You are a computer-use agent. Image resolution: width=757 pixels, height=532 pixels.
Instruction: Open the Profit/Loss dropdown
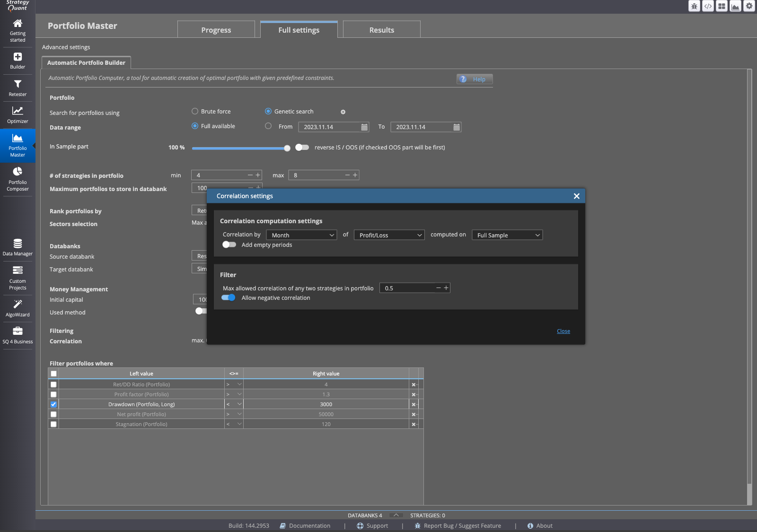point(389,235)
